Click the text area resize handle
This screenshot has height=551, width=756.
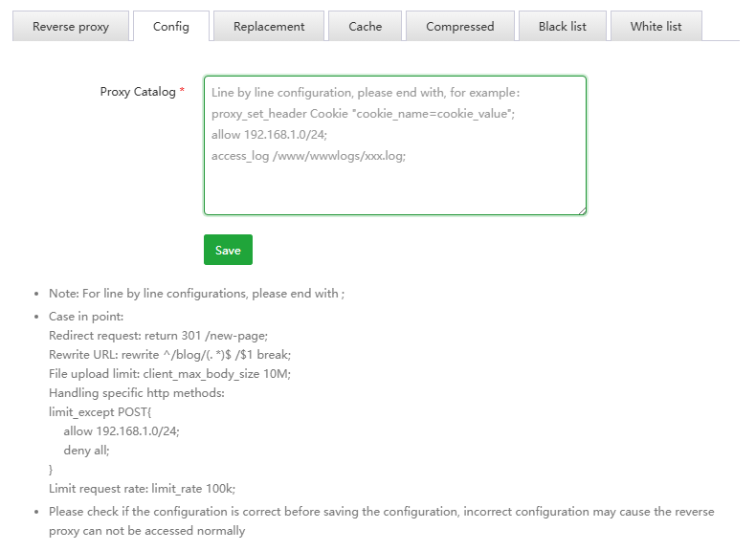(581, 209)
